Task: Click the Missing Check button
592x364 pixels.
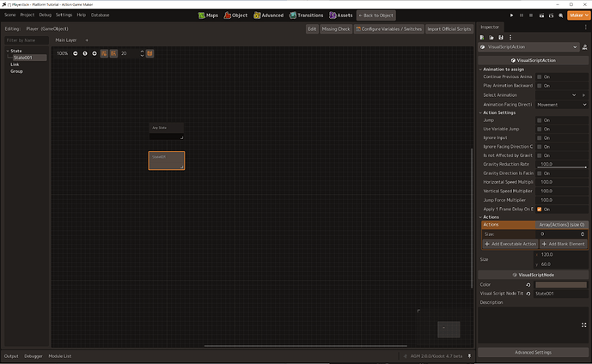Action: point(336,29)
